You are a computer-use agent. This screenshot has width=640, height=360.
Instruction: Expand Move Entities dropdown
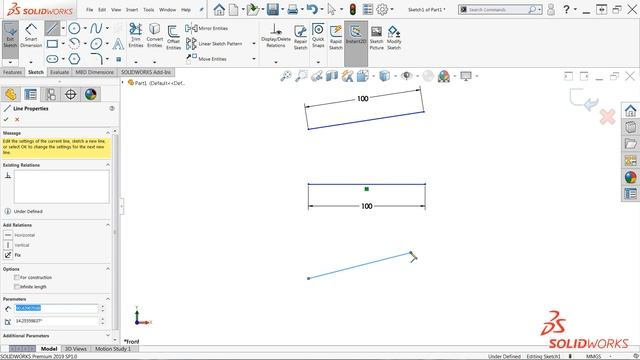[254, 59]
